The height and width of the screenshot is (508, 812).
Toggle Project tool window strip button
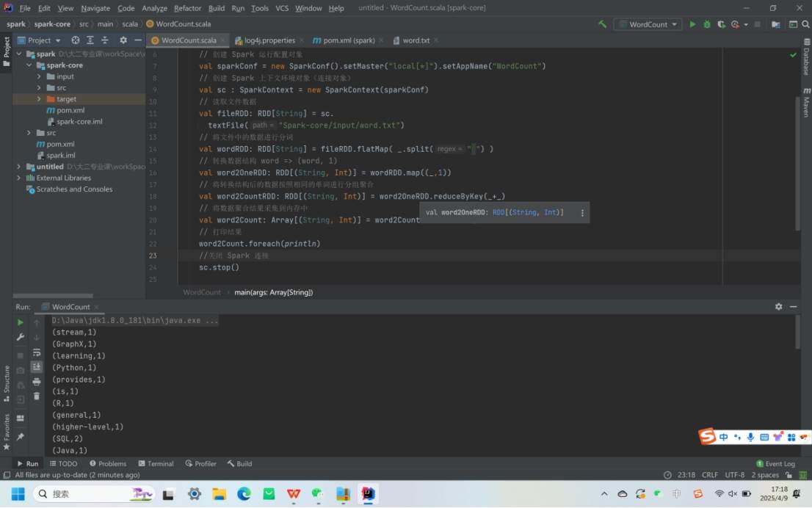coord(6,51)
